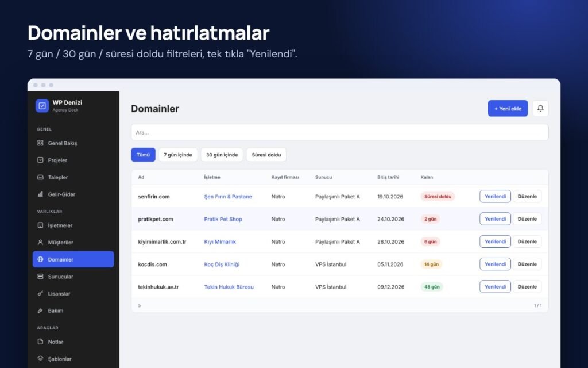Click the Gelir-Gider bar chart icon
Image resolution: width=588 pixels, height=368 pixels.
[x=41, y=194]
